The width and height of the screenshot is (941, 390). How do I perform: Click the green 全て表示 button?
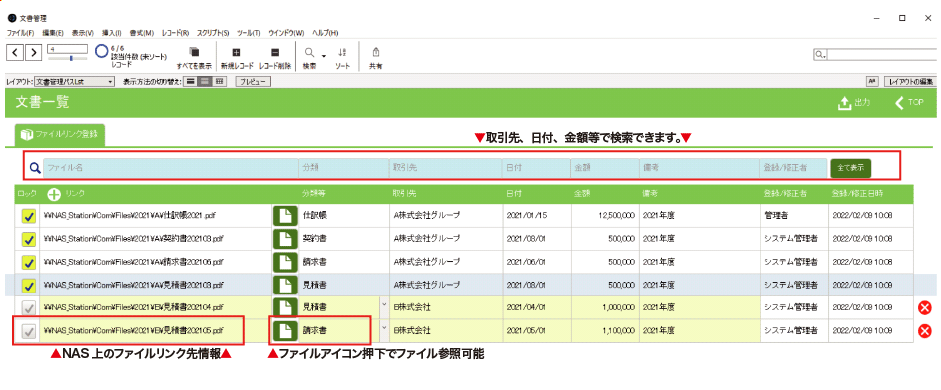coord(850,168)
